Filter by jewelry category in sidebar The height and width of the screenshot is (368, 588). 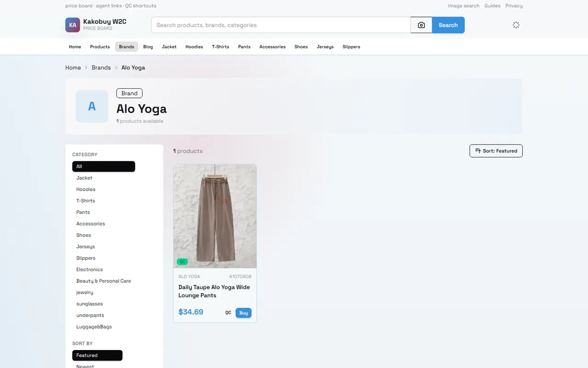click(103, 293)
